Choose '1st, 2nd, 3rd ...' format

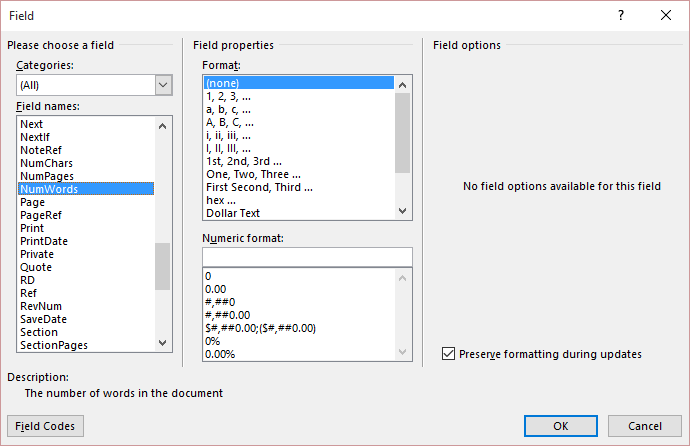(244, 161)
